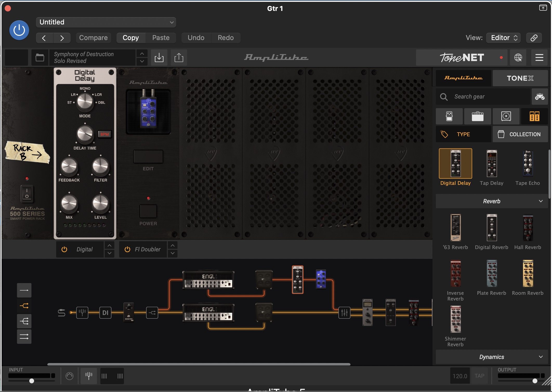Screen dimensions: 552x392
Task: Select the rack effects gear category icon
Action: [x=534, y=116]
